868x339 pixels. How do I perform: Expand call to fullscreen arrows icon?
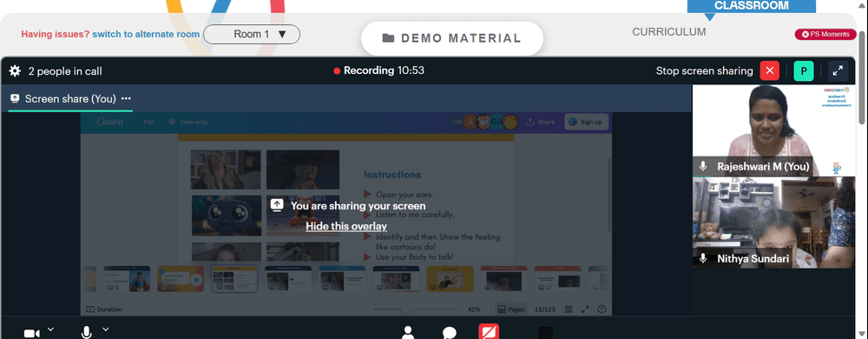click(838, 71)
